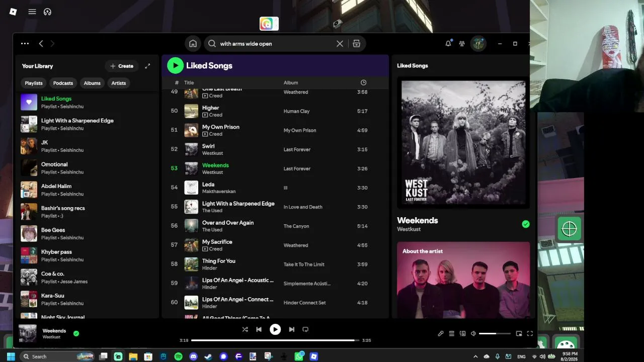Screen dimensions: 644x362
Task: Toggle liked checkmark in the bottom player bar
Action: pos(76,333)
